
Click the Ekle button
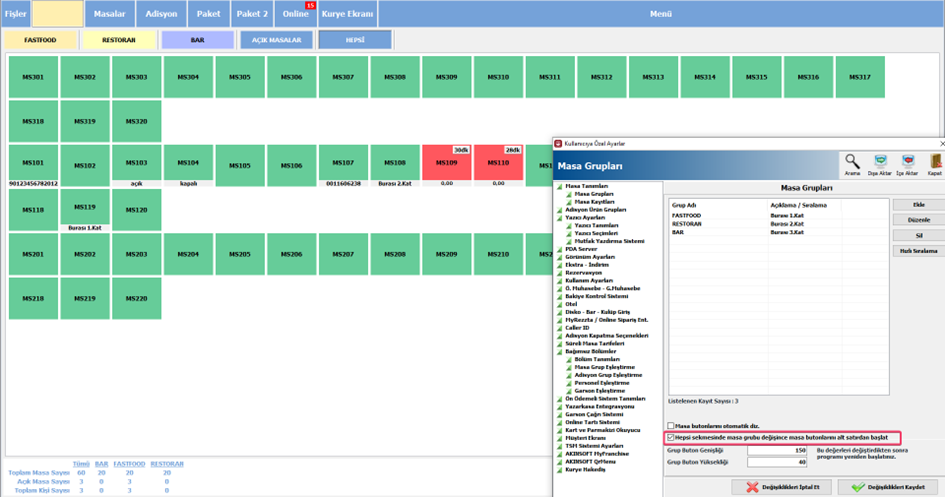(x=918, y=205)
